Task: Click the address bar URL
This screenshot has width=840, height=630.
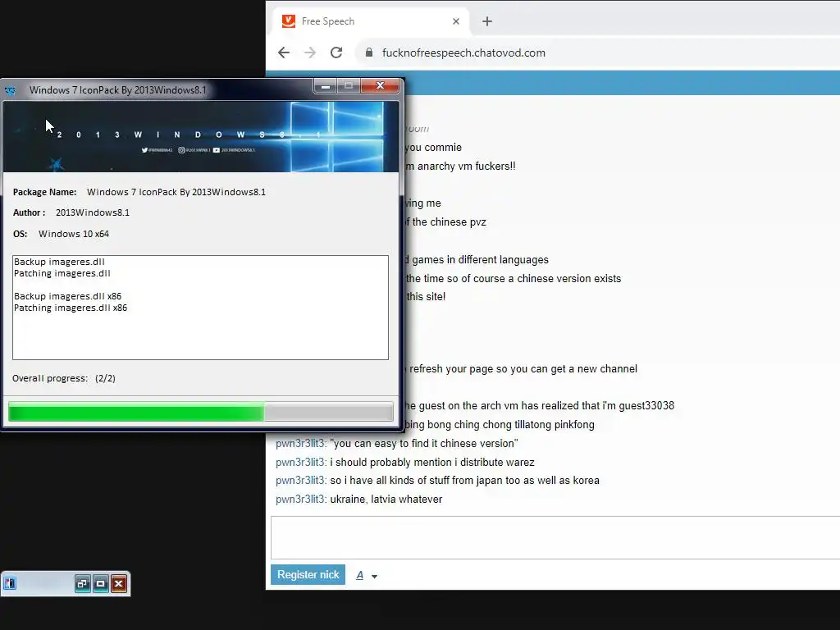Action: click(x=463, y=52)
